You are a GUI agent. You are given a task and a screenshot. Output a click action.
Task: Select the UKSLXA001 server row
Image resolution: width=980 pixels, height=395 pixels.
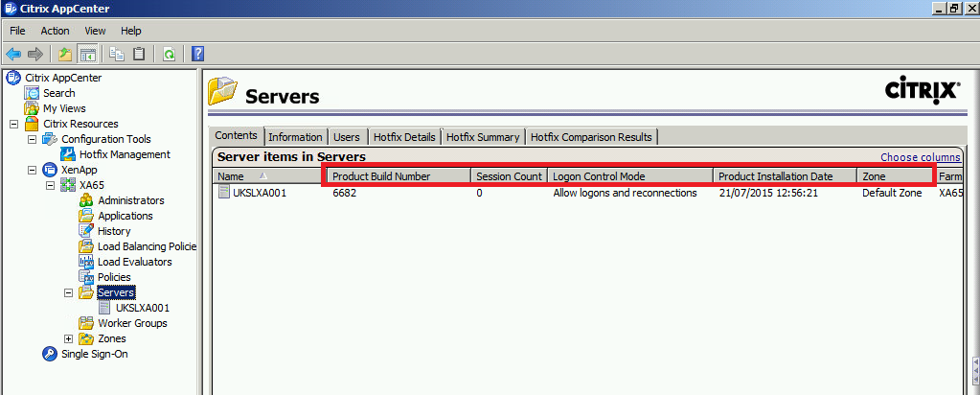point(259,193)
